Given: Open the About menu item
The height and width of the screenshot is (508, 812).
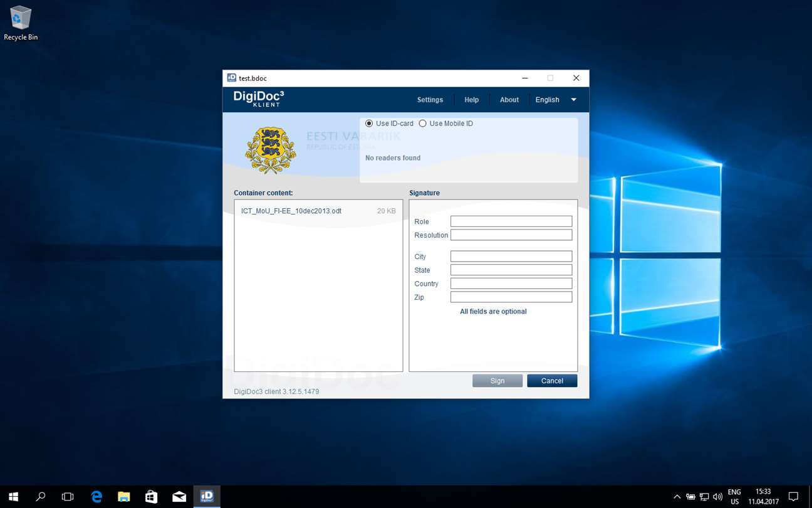Looking at the screenshot, I should (509, 100).
